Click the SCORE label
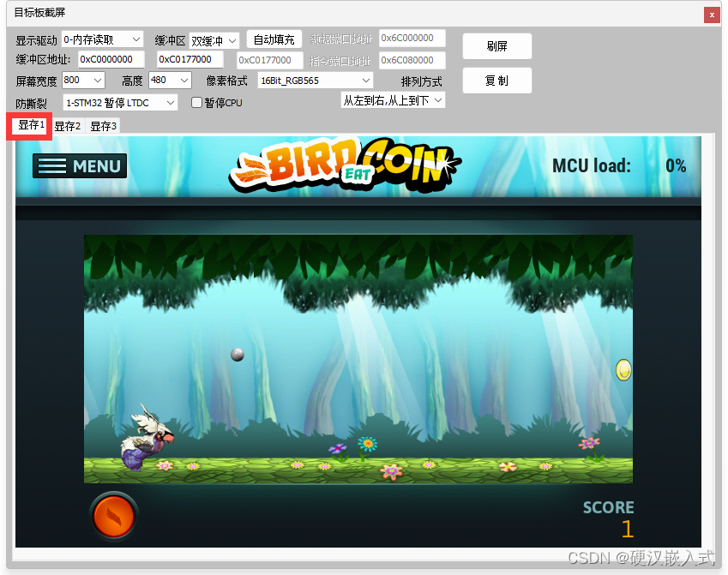 point(608,507)
